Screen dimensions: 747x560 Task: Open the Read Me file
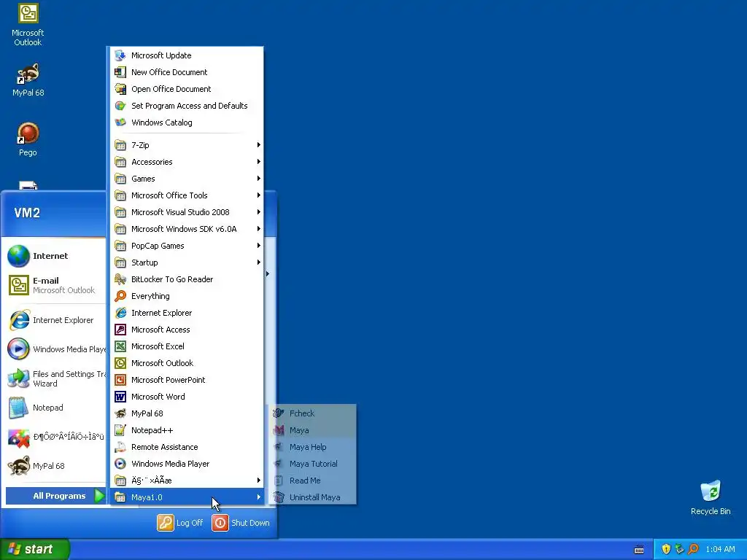coord(312,481)
